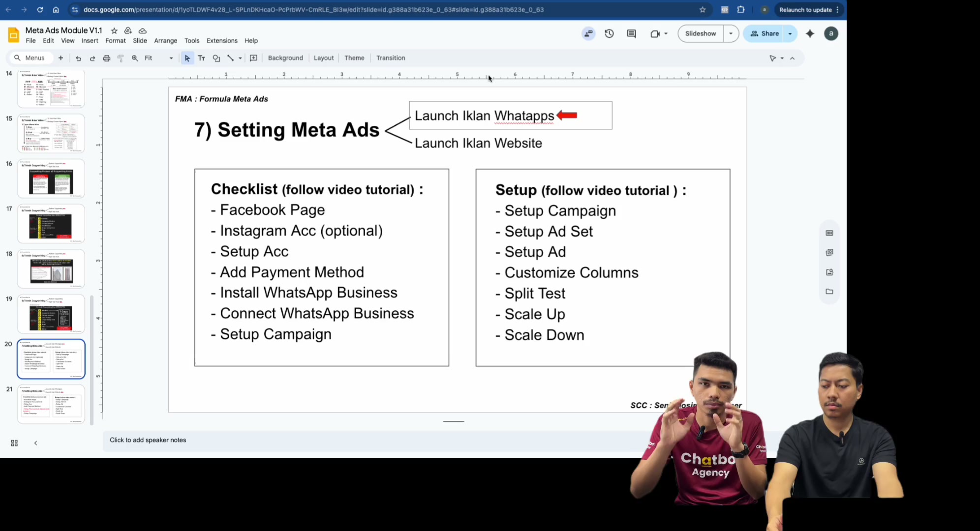The height and width of the screenshot is (531, 980).
Task: Click the Theme button
Action: (x=354, y=58)
